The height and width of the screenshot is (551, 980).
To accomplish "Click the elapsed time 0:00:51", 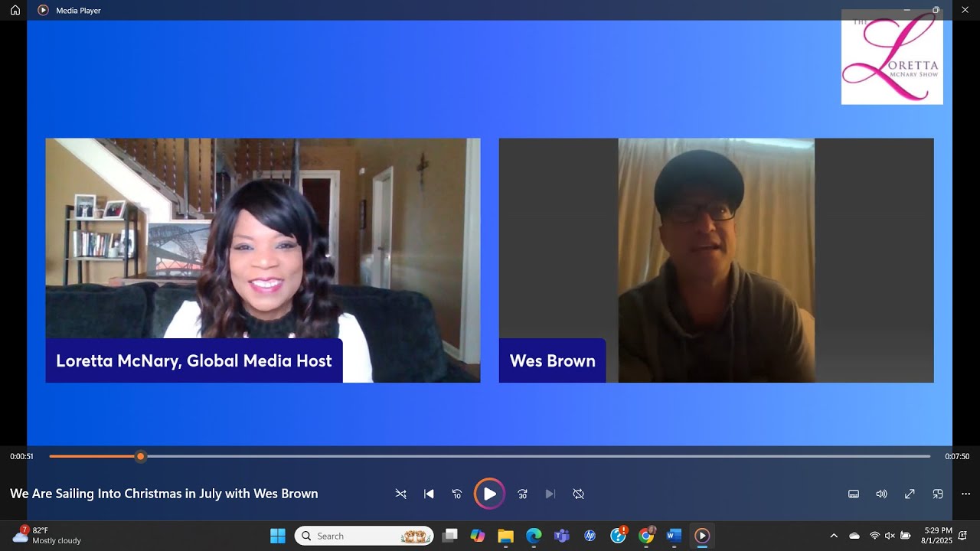I will [21, 456].
